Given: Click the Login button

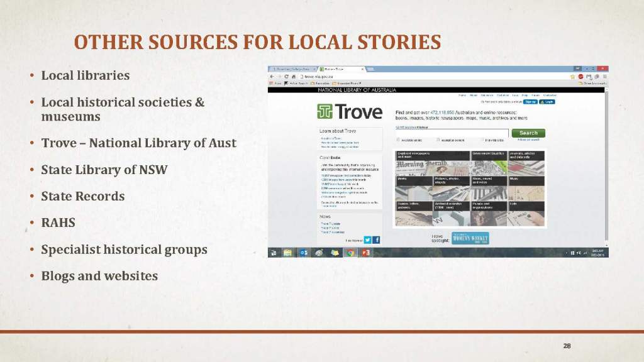Looking at the screenshot, I should pos(547,101).
